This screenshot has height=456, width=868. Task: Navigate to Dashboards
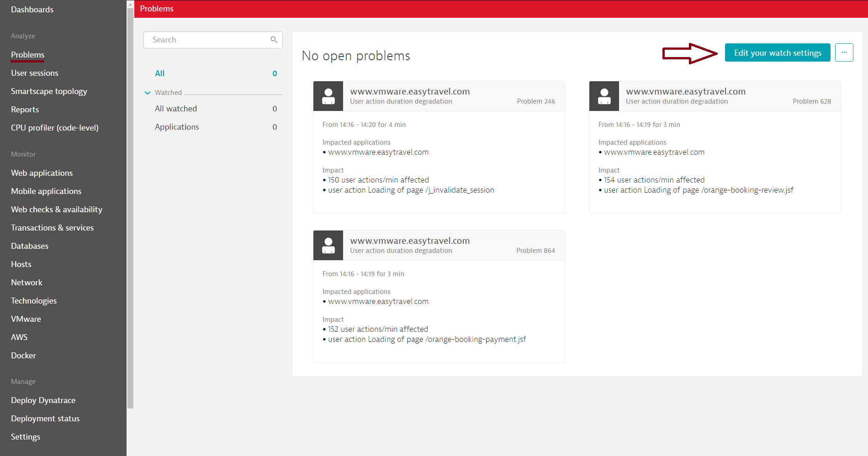(x=32, y=9)
